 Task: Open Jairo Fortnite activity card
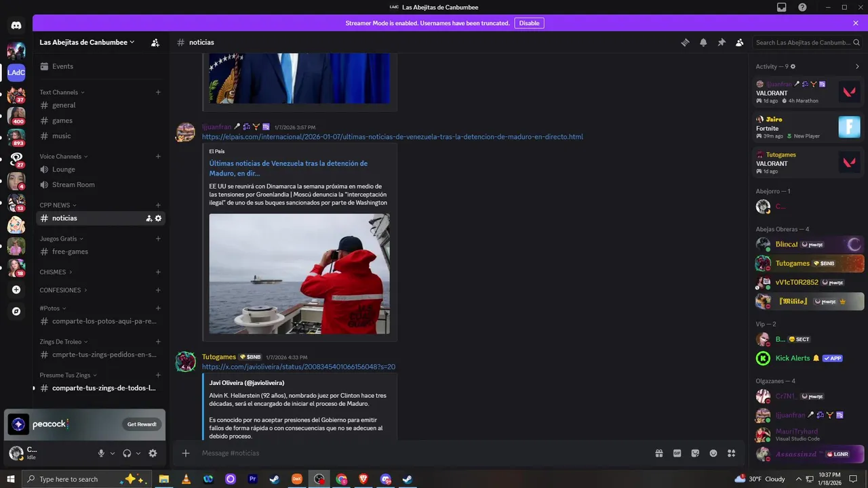coord(808,127)
